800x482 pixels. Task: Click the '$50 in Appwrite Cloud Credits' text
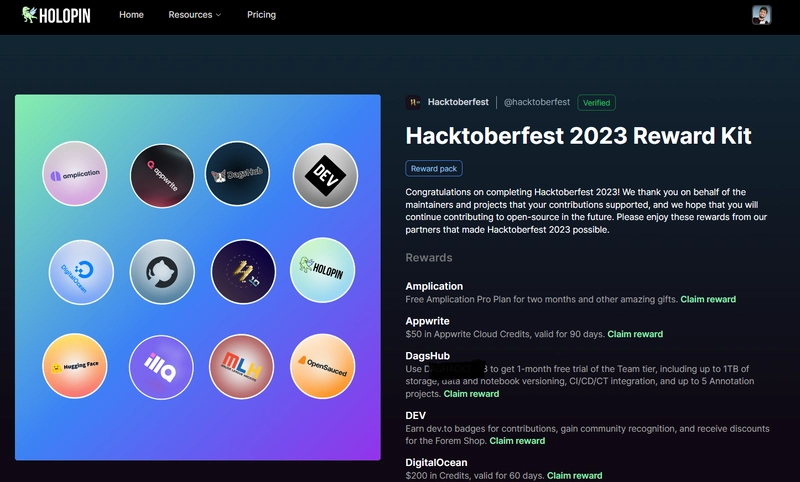(505, 334)
